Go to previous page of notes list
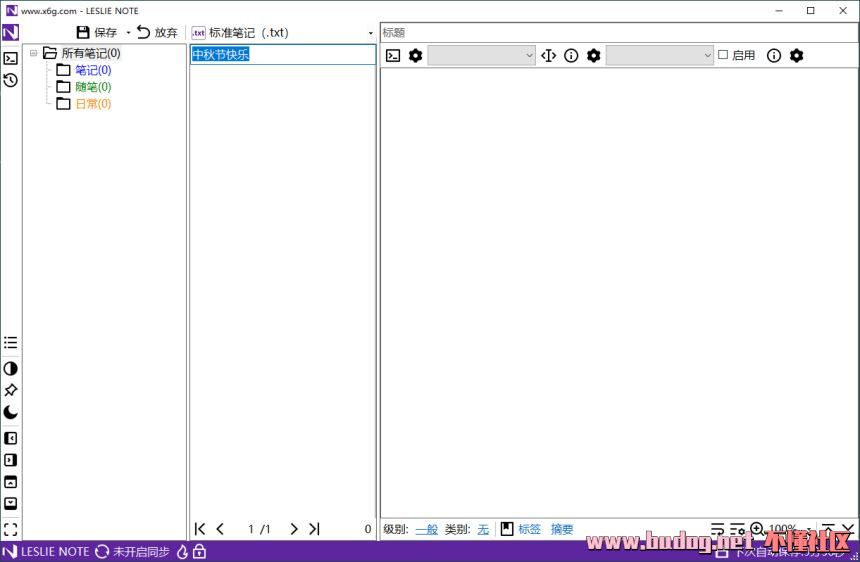Image resolution: width=860 pixels, height=562 pixels. pyautogui.click(x=220, y=529)
